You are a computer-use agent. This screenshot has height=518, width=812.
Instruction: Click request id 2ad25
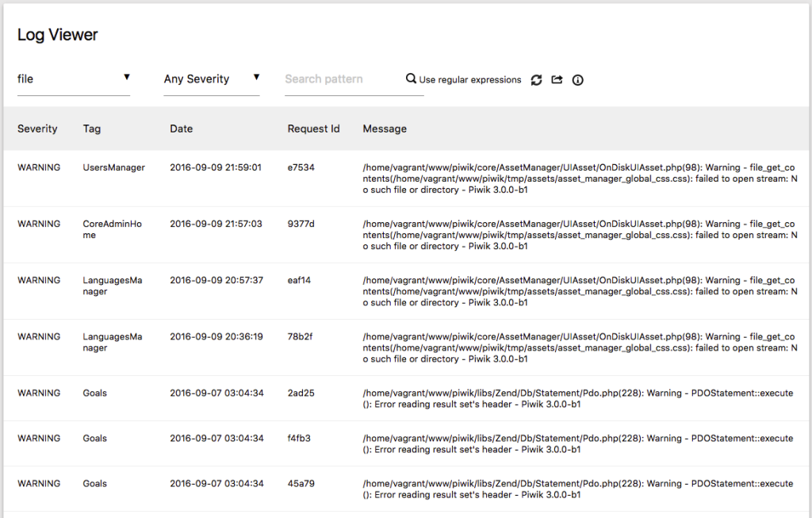pyautogui.click(x=301, y=393)
